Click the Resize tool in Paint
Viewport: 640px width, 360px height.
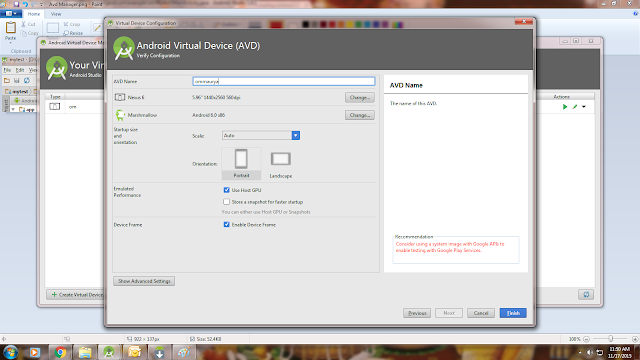[x=73, y=33]
